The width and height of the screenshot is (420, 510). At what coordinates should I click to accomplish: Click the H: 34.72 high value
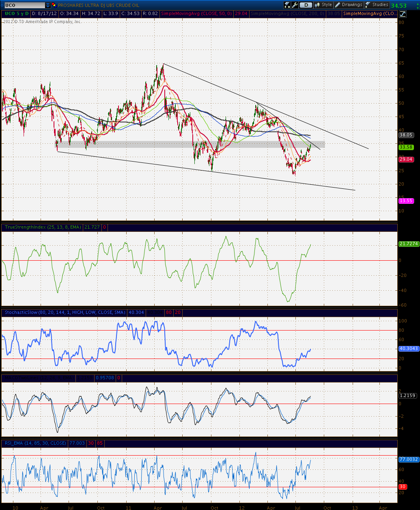[x=90, y=14]
